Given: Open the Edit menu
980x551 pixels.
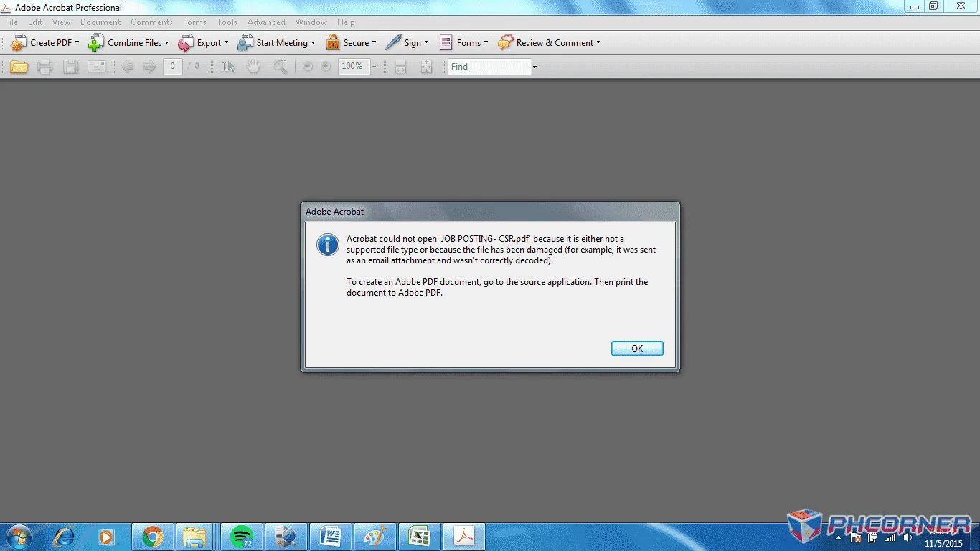Looking at the screenshot, I should [35, 22].
